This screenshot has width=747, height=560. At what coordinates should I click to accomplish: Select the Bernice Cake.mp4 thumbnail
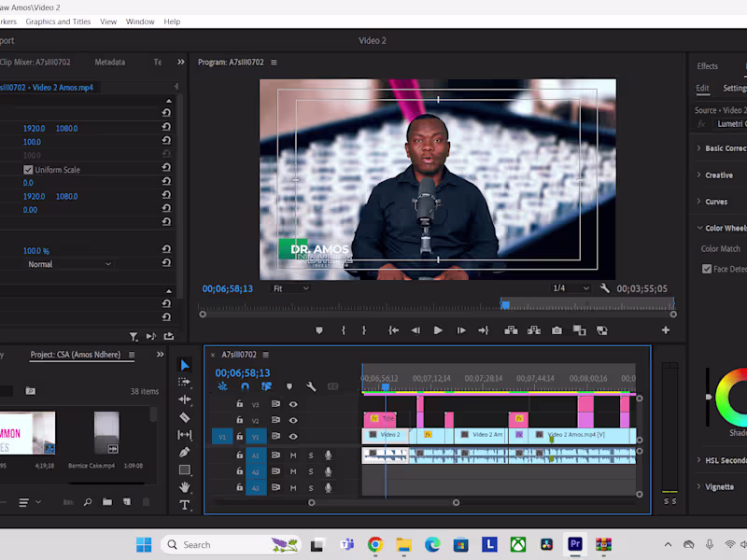[x=106, y=433]
